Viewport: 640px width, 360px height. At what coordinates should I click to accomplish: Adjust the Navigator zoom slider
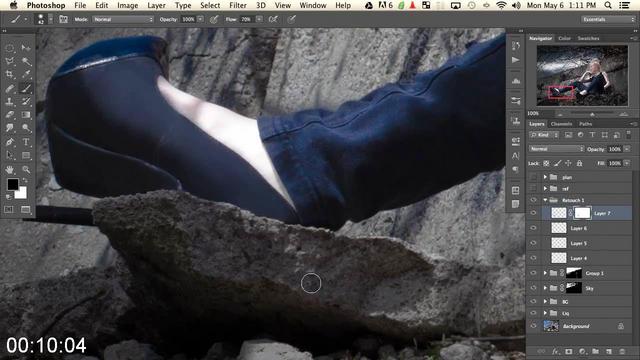[x=592, y=114]
